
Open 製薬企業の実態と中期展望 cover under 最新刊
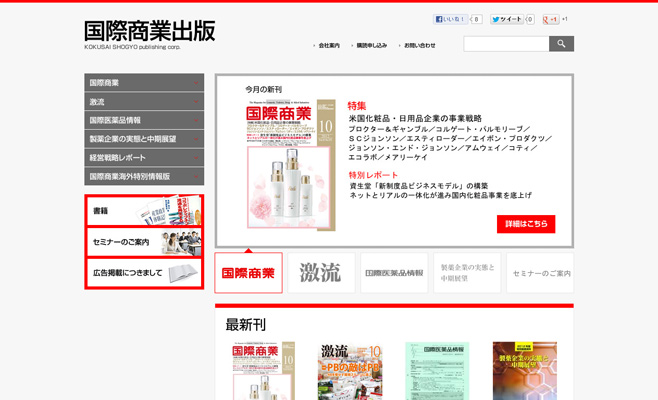(525, 371)
